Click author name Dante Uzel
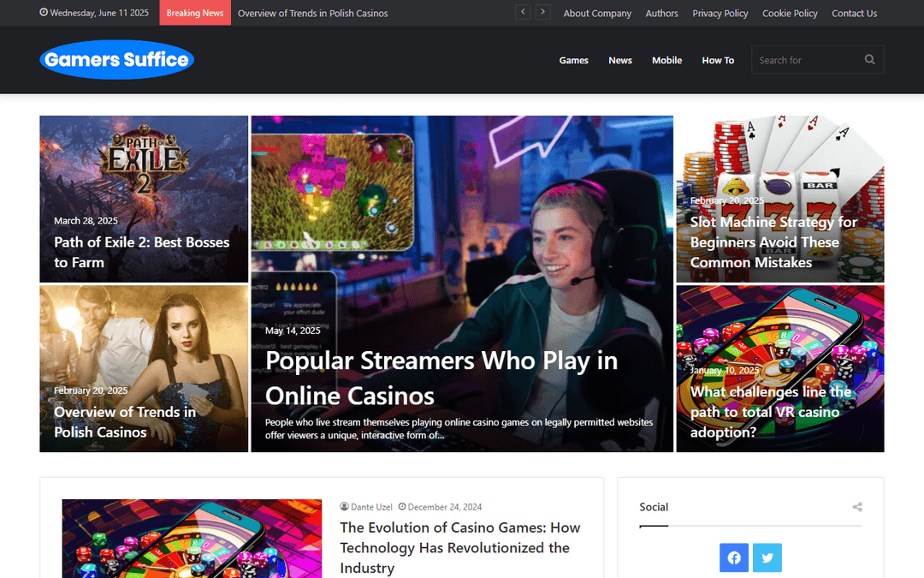 coord(371,507)
